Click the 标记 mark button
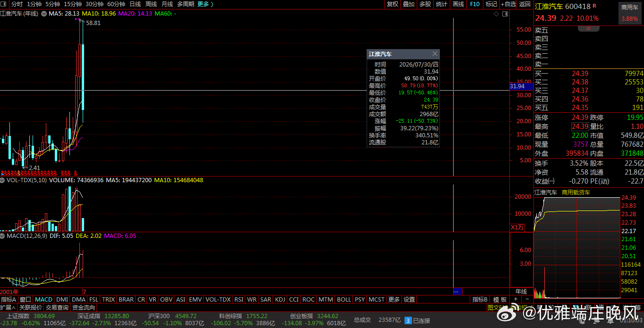 click(x=491, y=4)
